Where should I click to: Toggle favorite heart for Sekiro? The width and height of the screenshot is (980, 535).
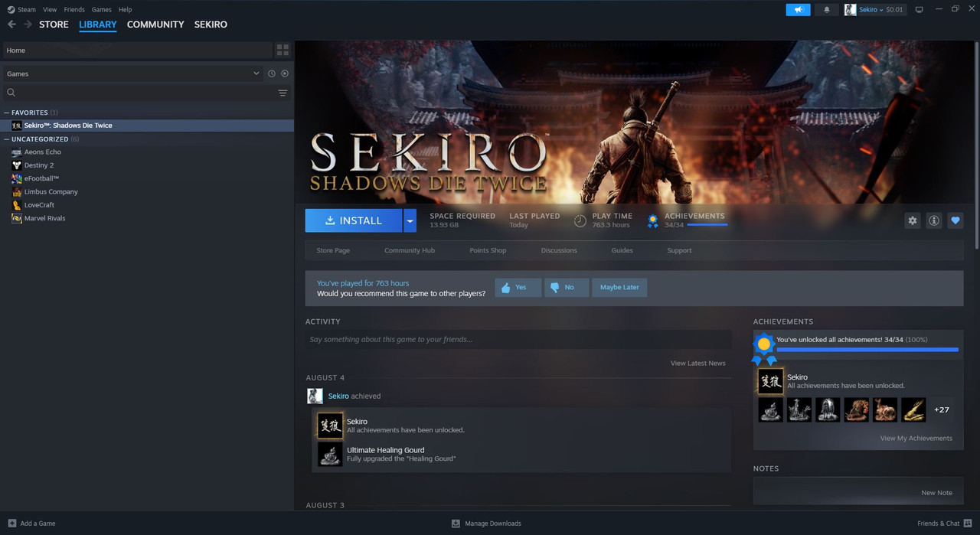pos(955,220)
